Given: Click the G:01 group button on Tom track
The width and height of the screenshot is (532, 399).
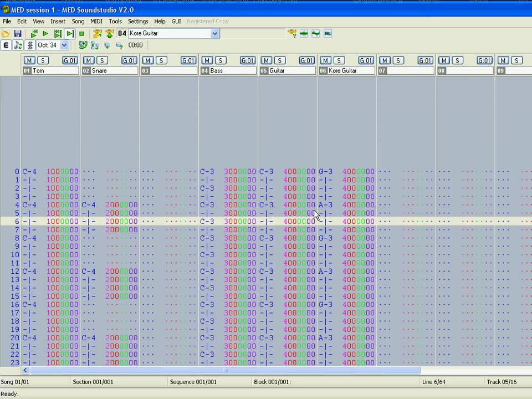Looking at the screenshot, I should tap(70, 60).
